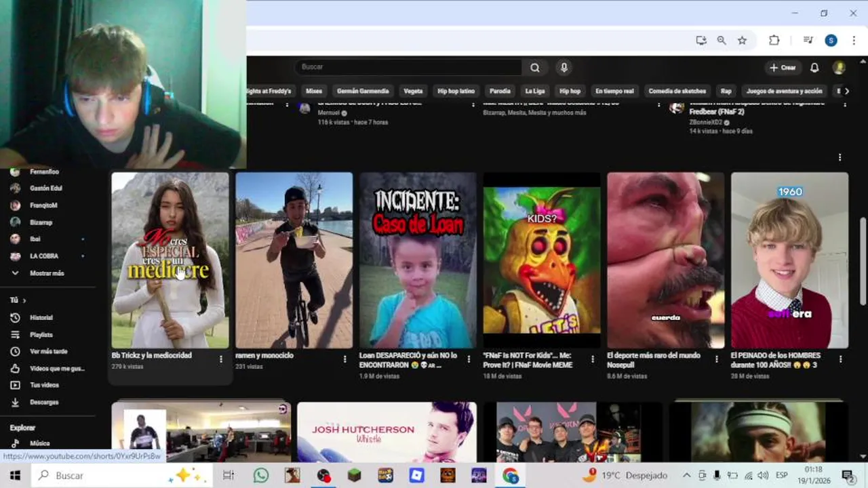
Task: Click the install app icon in address bar
Action: (701, 40)
